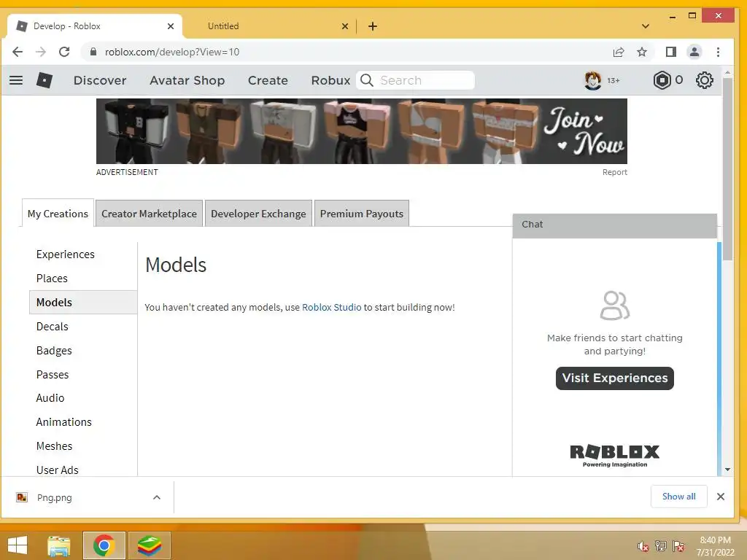
Task: Open Discover in the top navigation
Action: tap(100, 80)
